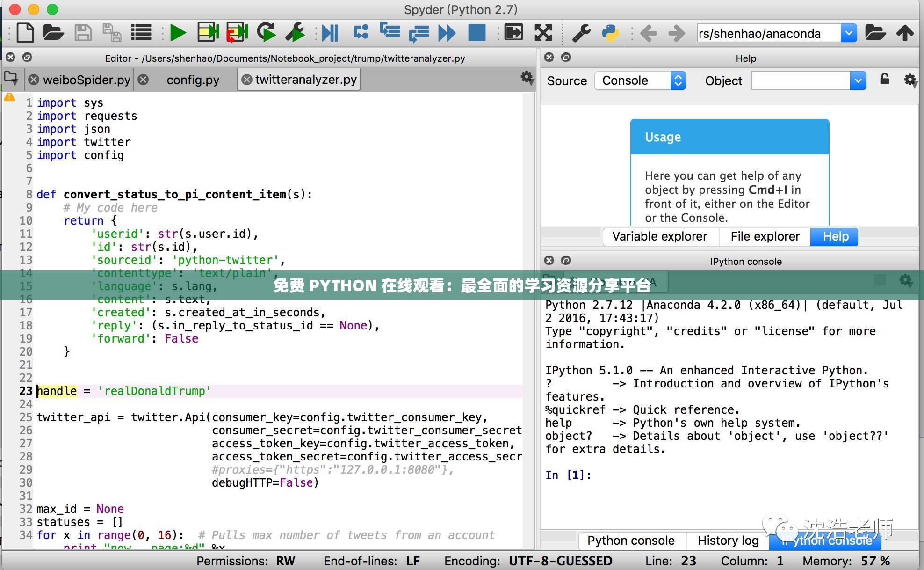
Task: Lock the Help panel contents
Action: point(885,80)
